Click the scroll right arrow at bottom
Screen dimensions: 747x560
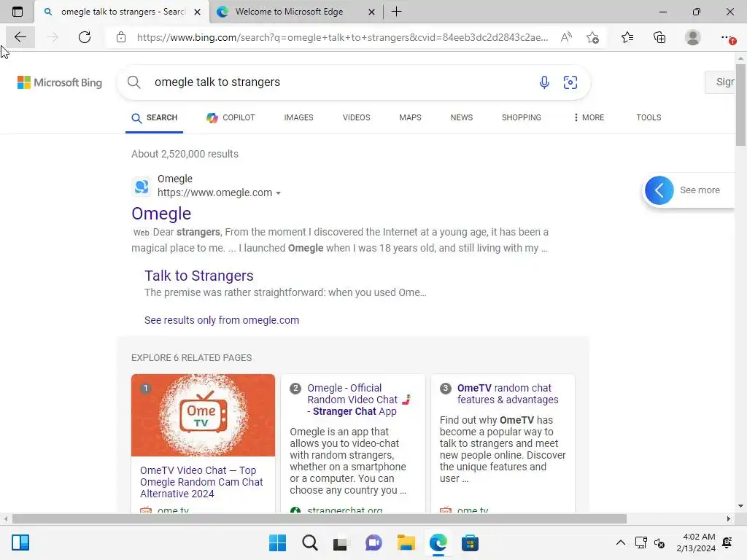(729, 518)
